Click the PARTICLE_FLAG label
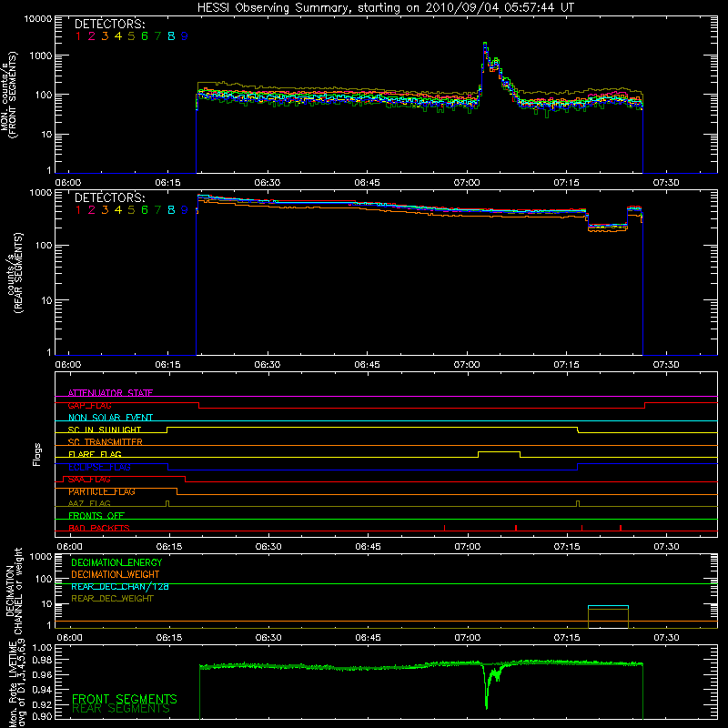Image resolution: width=728 pixels, height=728 pixels. point(102,491)
